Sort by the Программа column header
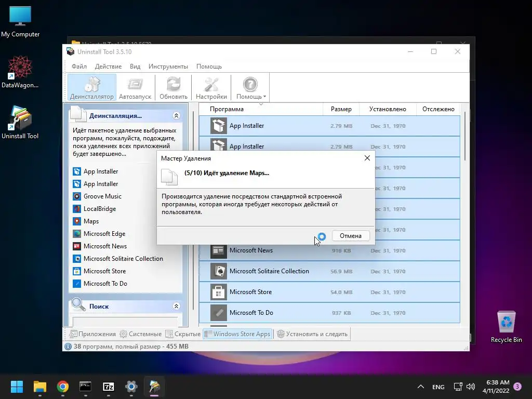 tap(261, 109)
